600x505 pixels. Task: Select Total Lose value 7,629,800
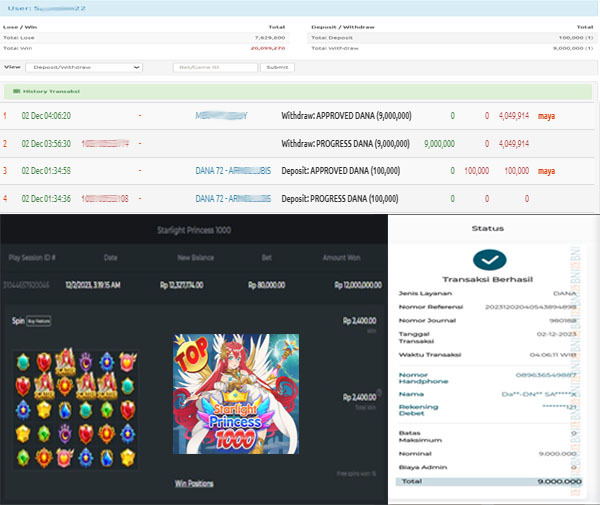pyautogui.click(x=270, y=38)
